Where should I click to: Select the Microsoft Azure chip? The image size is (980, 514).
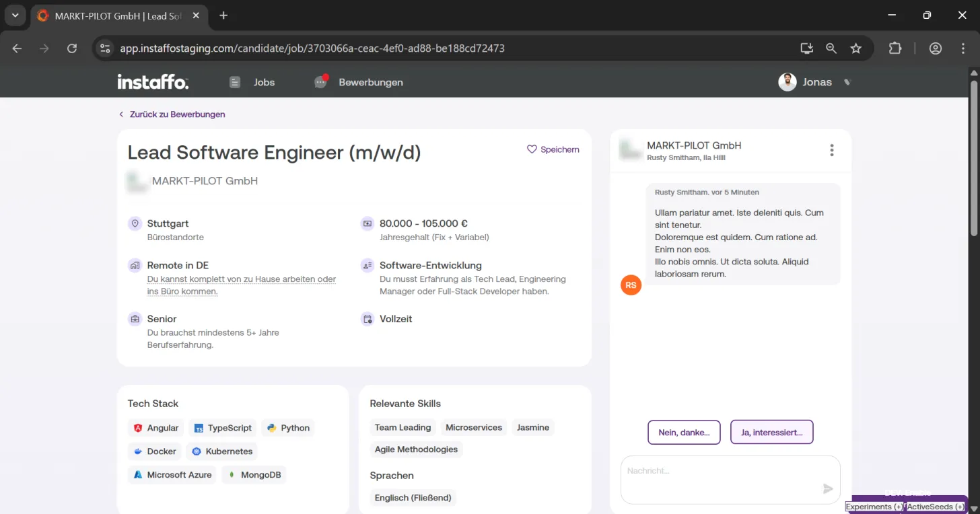(172, 475)
